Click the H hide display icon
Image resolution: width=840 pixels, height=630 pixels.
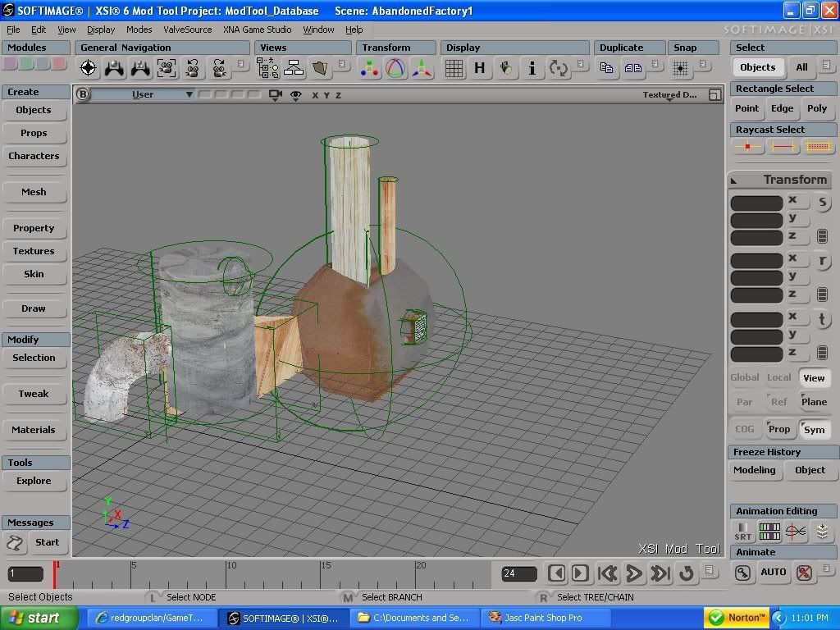(x=479, y=68)
